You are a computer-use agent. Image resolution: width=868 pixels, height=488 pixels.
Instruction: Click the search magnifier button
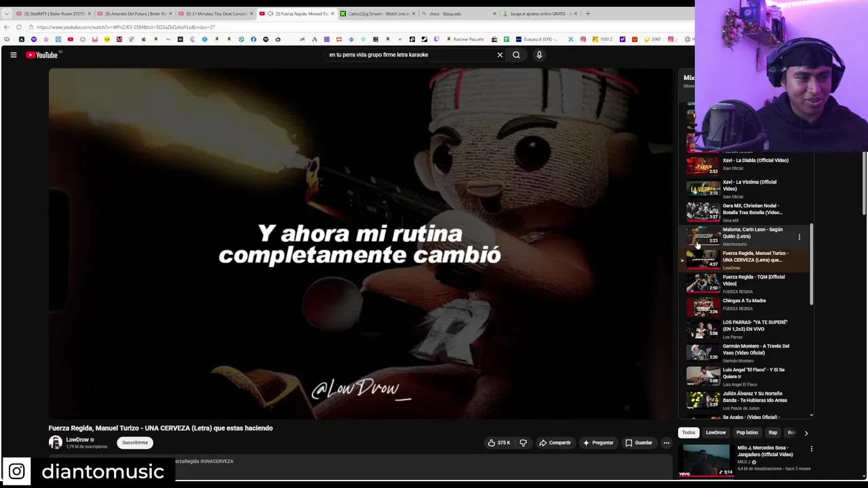[516, 55]
